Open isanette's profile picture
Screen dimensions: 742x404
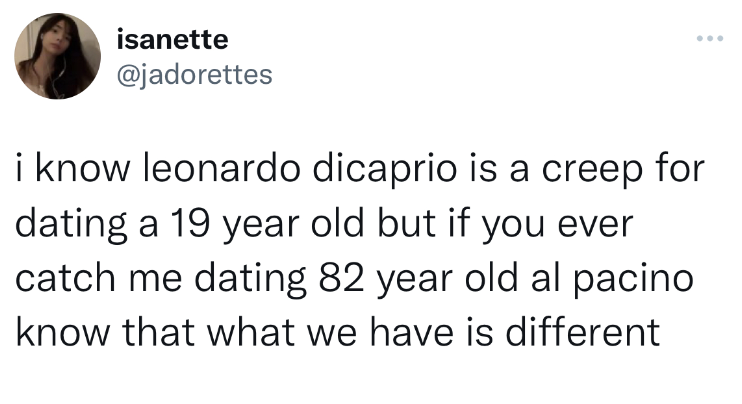click(57, 56)
